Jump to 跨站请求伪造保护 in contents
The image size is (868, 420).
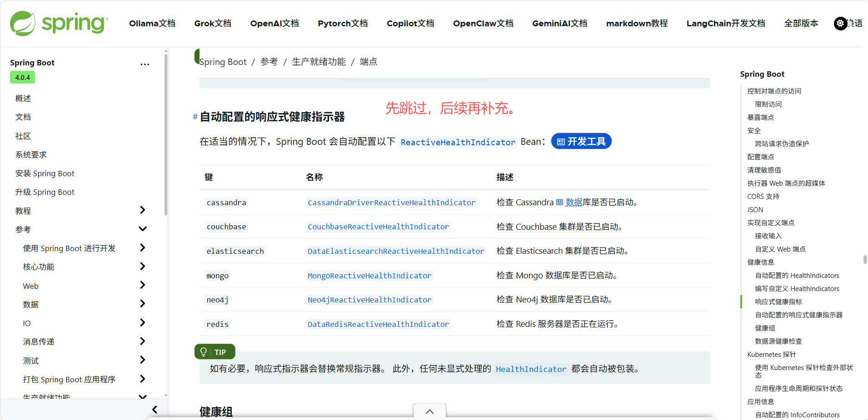tap(782, 143)
